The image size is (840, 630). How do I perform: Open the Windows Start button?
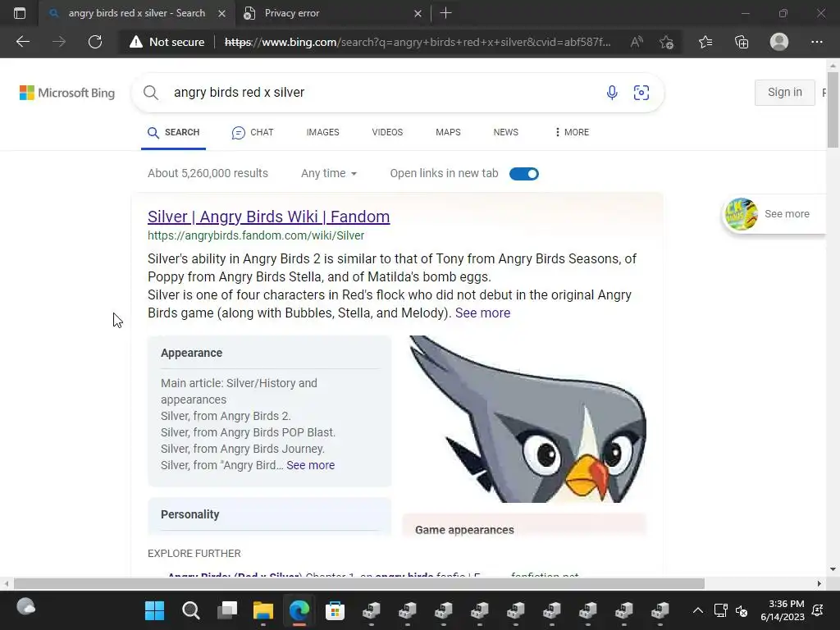[x=154, y=610]
